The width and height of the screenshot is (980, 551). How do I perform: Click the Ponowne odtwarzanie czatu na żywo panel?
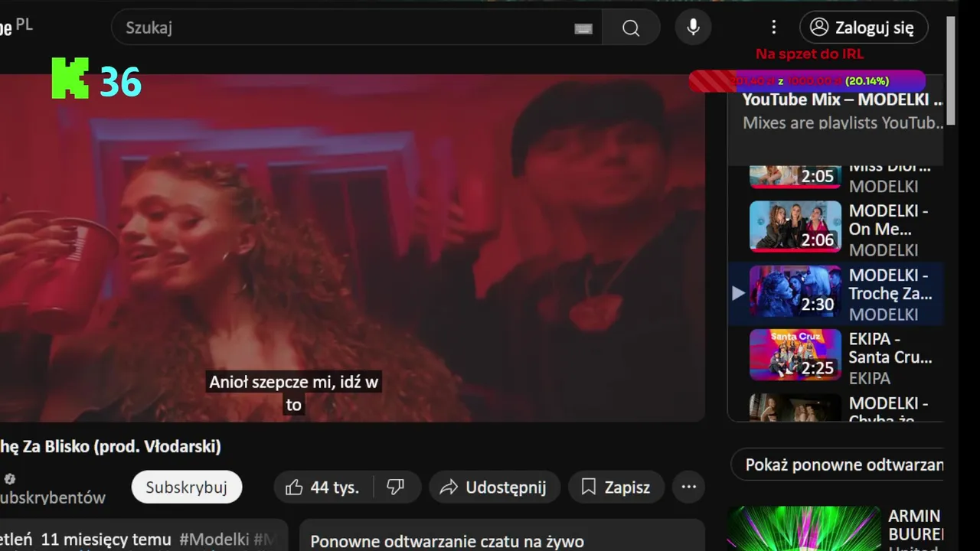pos(501,536)
